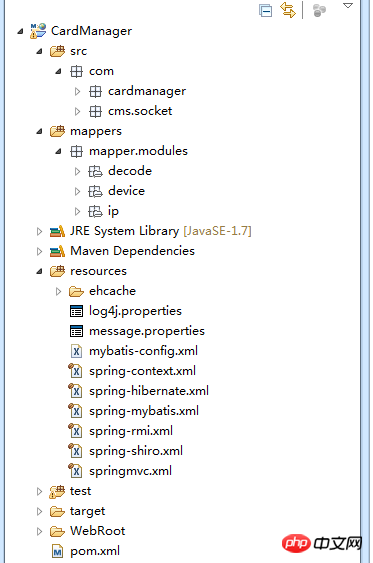Expand the cardmanager package

(x=77, y=92)
